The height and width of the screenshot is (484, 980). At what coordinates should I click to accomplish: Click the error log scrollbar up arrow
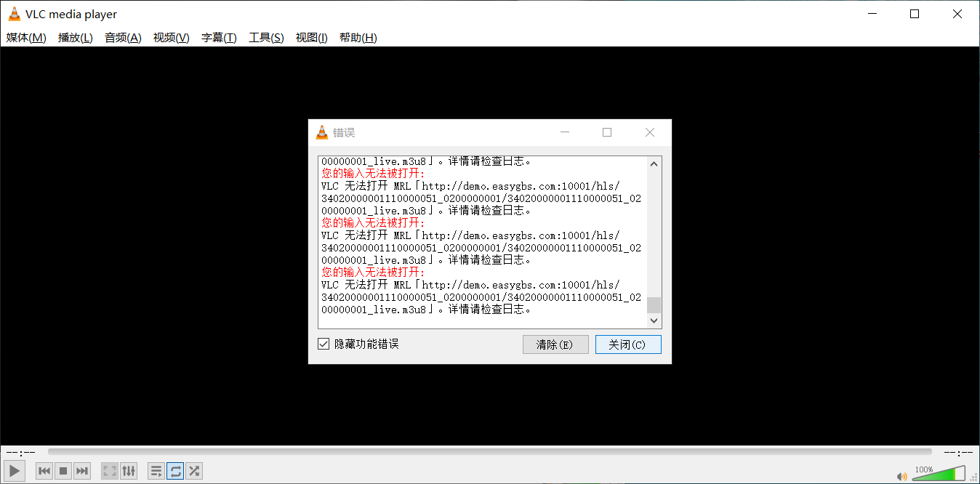coord(654,164)
